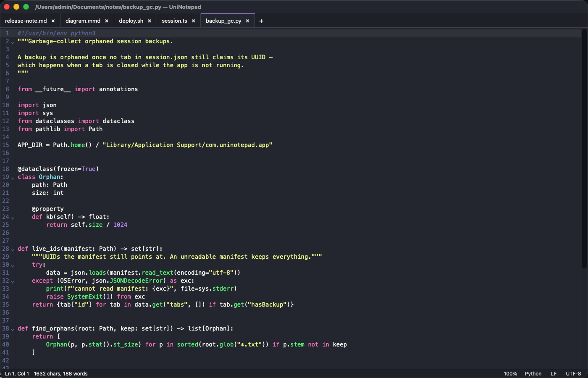This screenshot has width=588, height=378.
Task: Close the backup_gc.py tab
Action: pyautogui.click(x=247, y=21)
